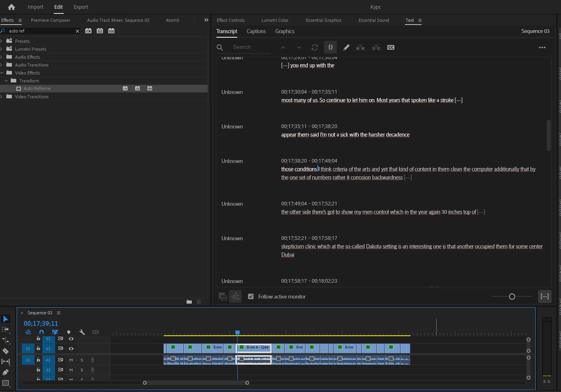Go to previous search result arrow
Viewport: 561px width, 392px height.
click(x=283, y=47)
